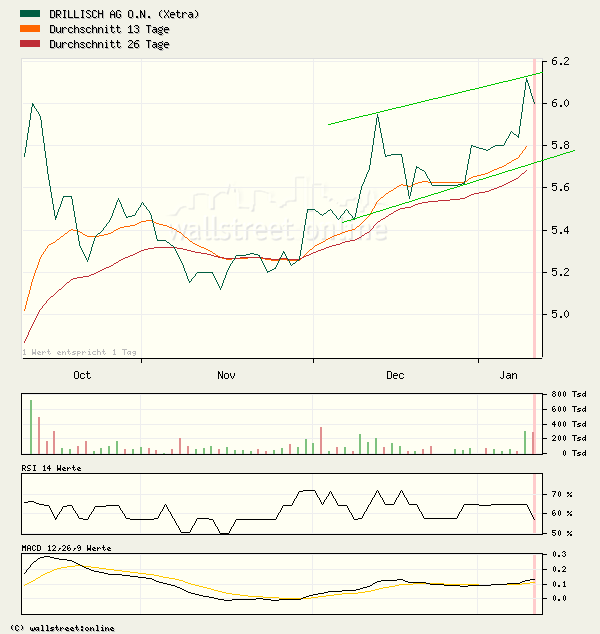Click the red 26-day average legend swatch
This screenshot has width=600, height=634.
30,44
